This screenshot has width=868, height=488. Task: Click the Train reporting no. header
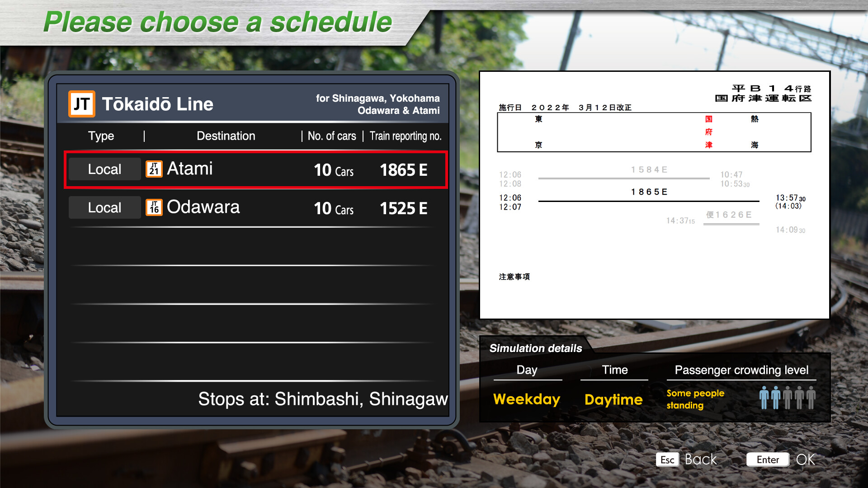(406, 136)
